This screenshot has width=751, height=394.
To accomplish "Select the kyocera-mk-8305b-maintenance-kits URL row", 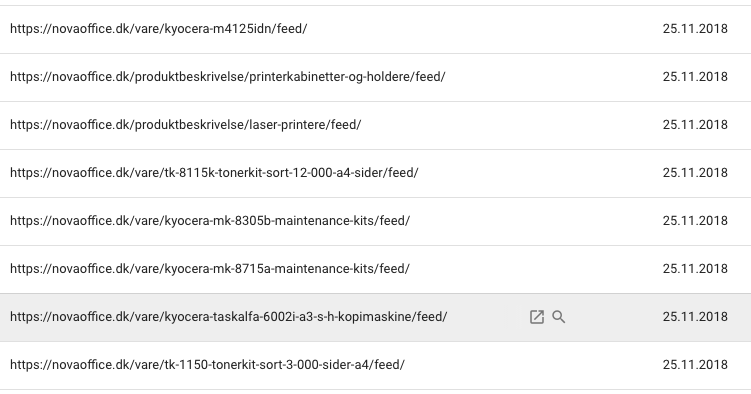I will (x=376, y=221).
